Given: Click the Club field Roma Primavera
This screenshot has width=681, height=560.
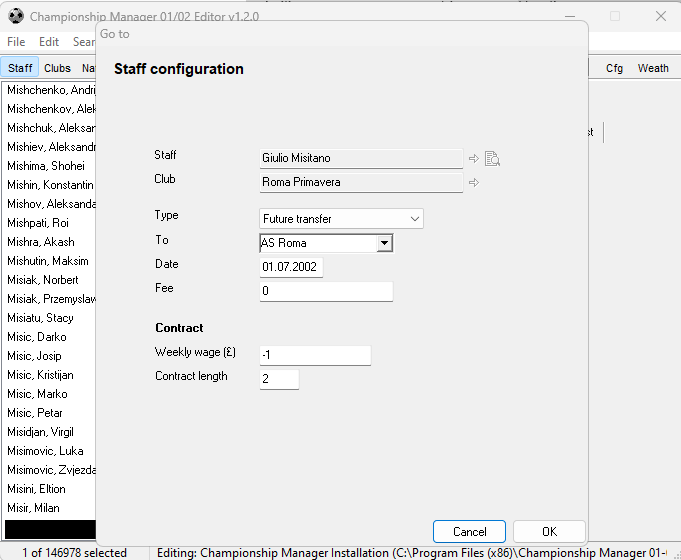Looking at the screenshot, I should pos(361,182).
